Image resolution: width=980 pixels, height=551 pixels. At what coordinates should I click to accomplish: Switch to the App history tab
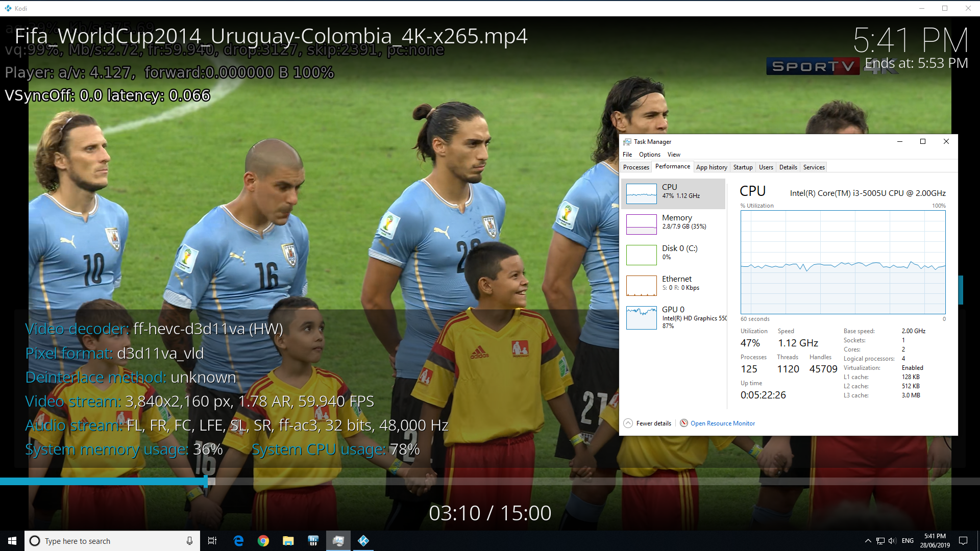point(712,167)
